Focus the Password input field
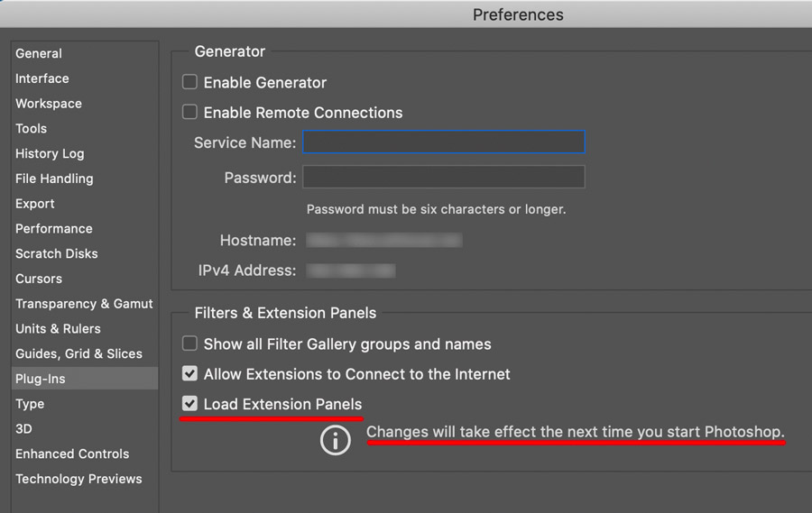812x513 pixels. [444, 178]
